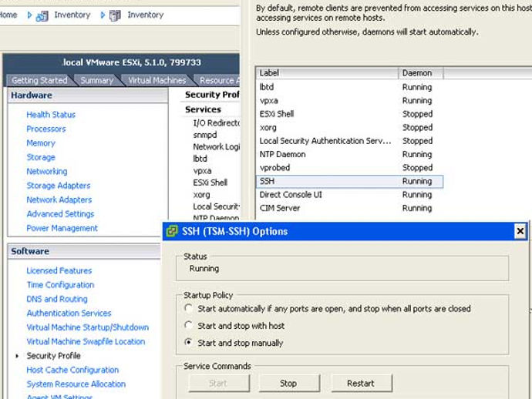This screenshot has width=532, height=399.
Task: Switch to the Resource Allocation tab
Action: pyautogui.click(x=219, y=80)
